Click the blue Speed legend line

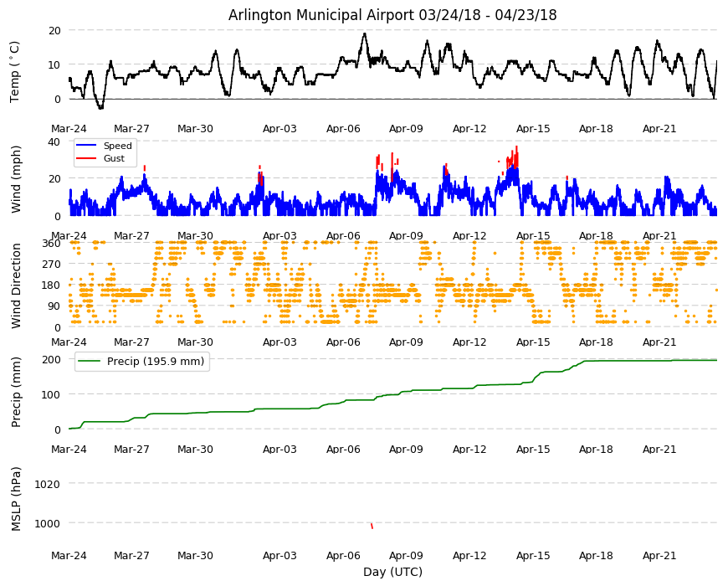(86, 146)
